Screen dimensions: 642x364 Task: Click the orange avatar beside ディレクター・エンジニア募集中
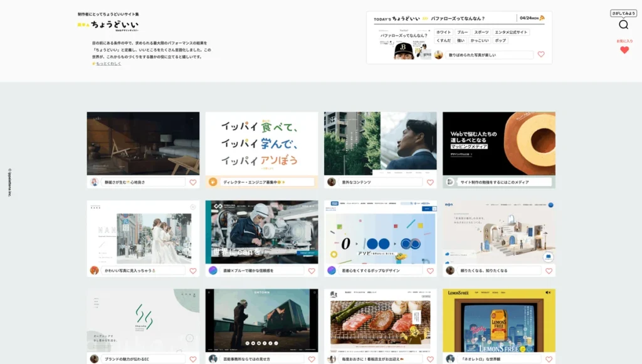pos(213,182)
